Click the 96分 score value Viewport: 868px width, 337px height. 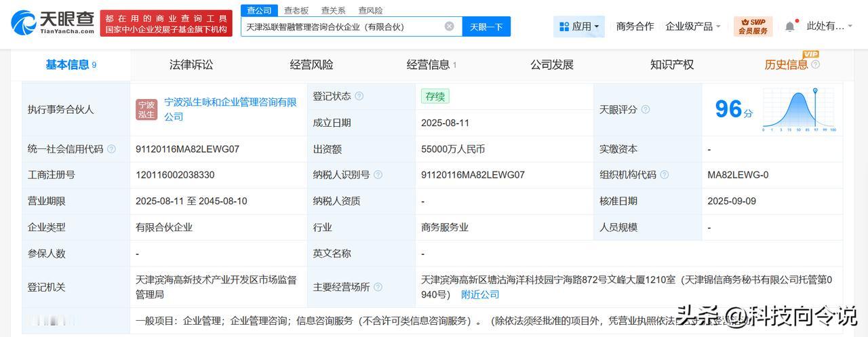[734, 109]
